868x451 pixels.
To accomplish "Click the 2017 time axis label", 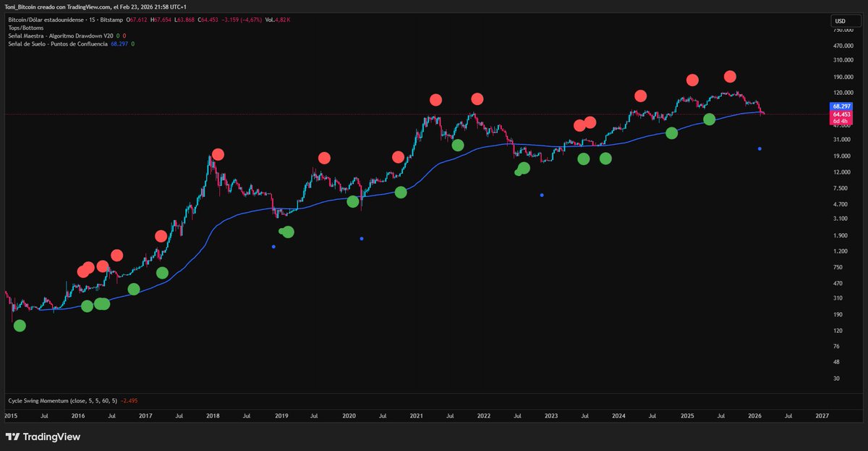I will (x=145, y=416).
